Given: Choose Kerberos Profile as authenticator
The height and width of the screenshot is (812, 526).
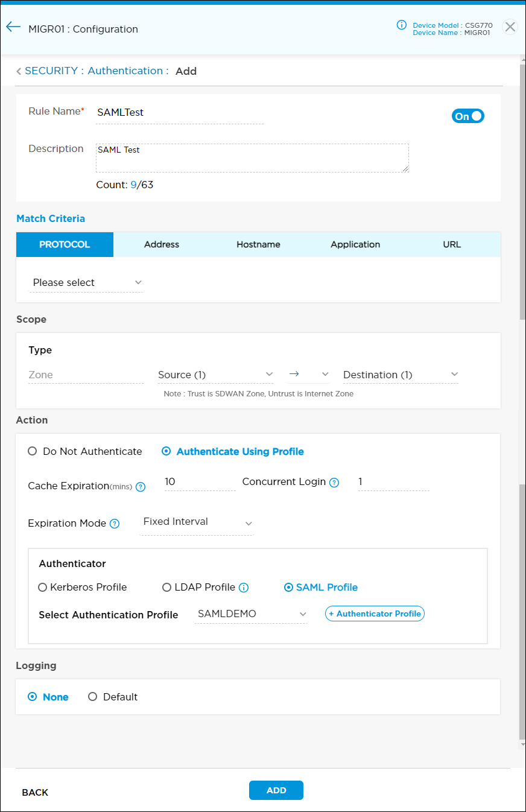Looking at the screenshot, I should (42, 587).
